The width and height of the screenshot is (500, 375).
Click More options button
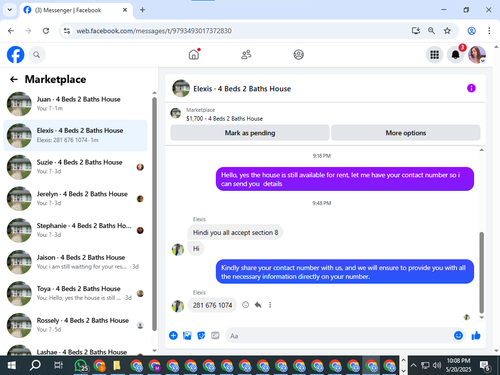pyautogui.click(x=406, y=133)
